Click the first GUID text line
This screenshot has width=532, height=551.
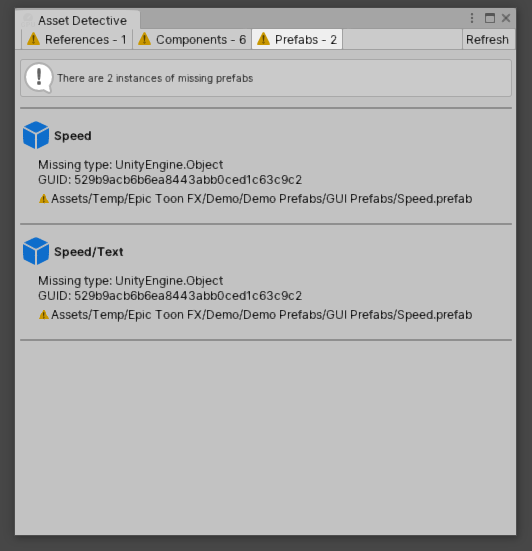point(170,180)
